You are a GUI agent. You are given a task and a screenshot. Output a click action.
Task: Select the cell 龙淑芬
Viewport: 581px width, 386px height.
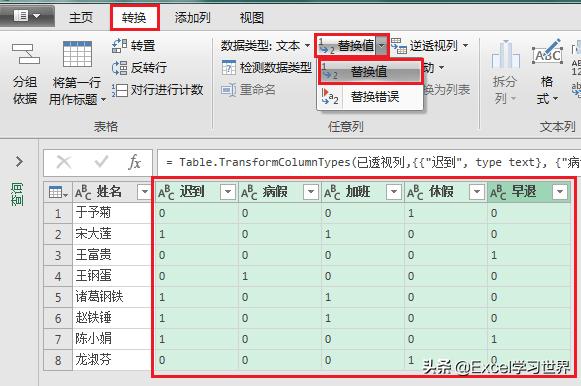coord(112,360)
